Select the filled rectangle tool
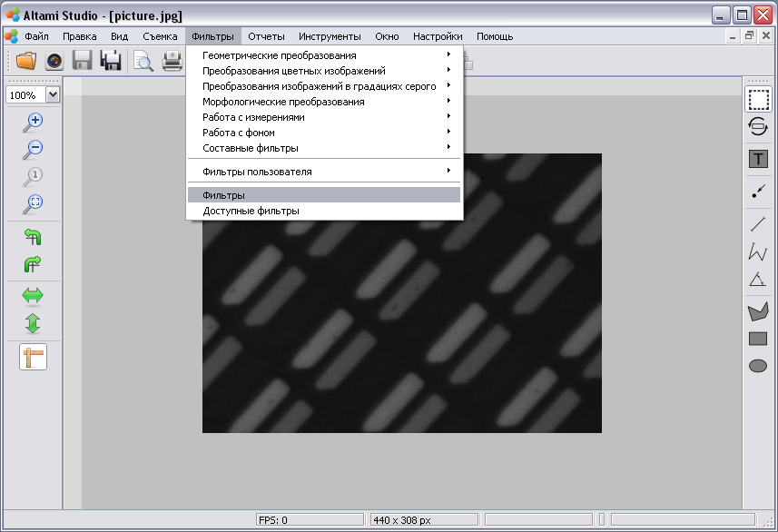Viewport: 778px width, 532px height. point(758,339)
